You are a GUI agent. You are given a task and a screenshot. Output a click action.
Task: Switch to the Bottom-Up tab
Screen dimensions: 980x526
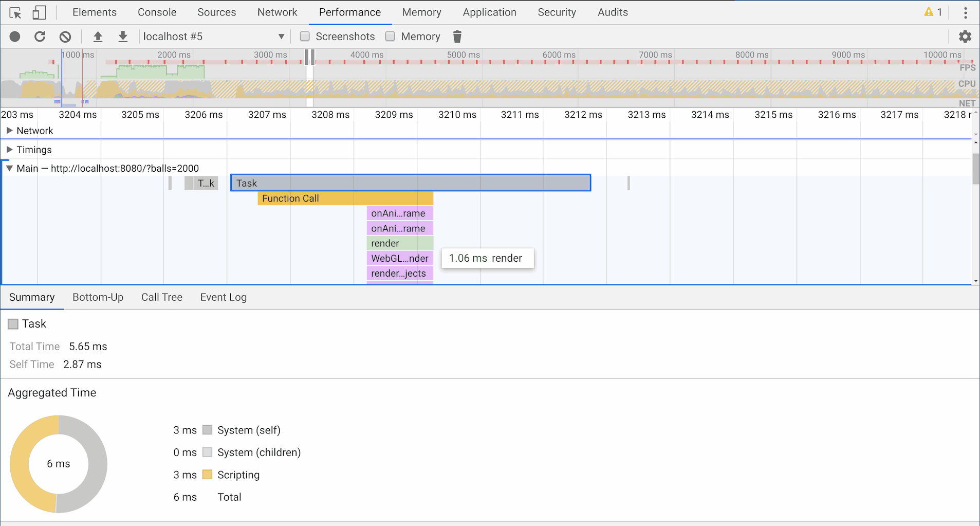(98, 297)
